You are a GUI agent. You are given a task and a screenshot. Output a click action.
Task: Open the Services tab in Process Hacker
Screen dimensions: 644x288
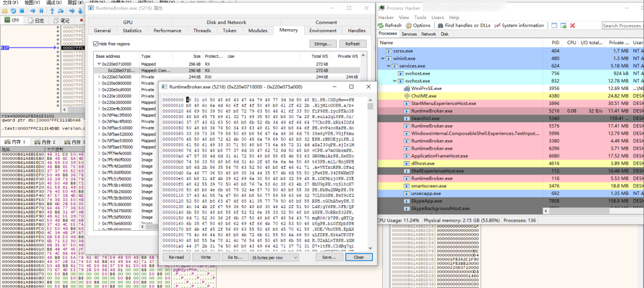pos(409,34)
